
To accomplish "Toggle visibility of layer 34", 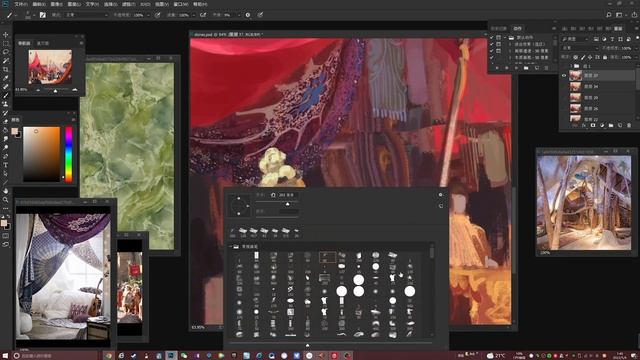I will pyautogui.click(x=564, y=87).
